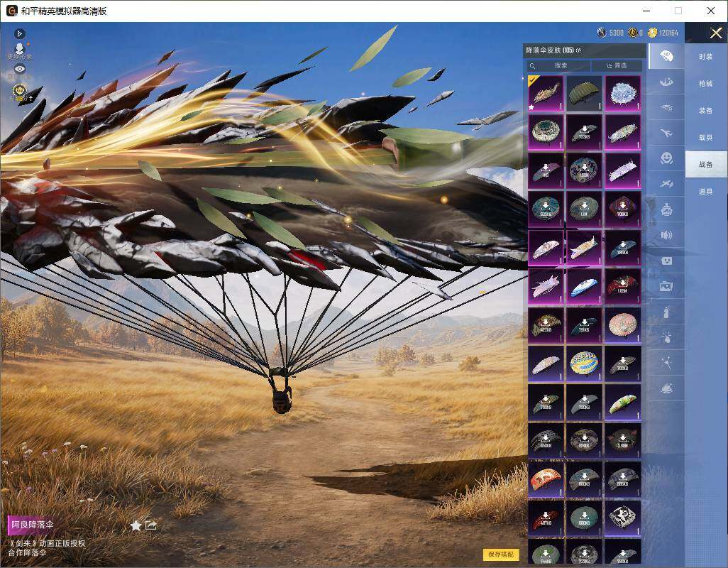Select the blue white winged parachute thumbnail

click(584, 286)
